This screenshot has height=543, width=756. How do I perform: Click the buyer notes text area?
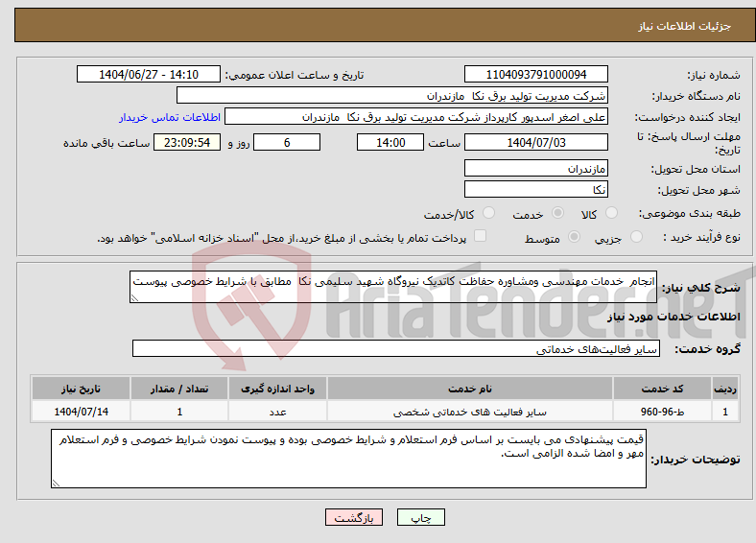click(348, 459)
